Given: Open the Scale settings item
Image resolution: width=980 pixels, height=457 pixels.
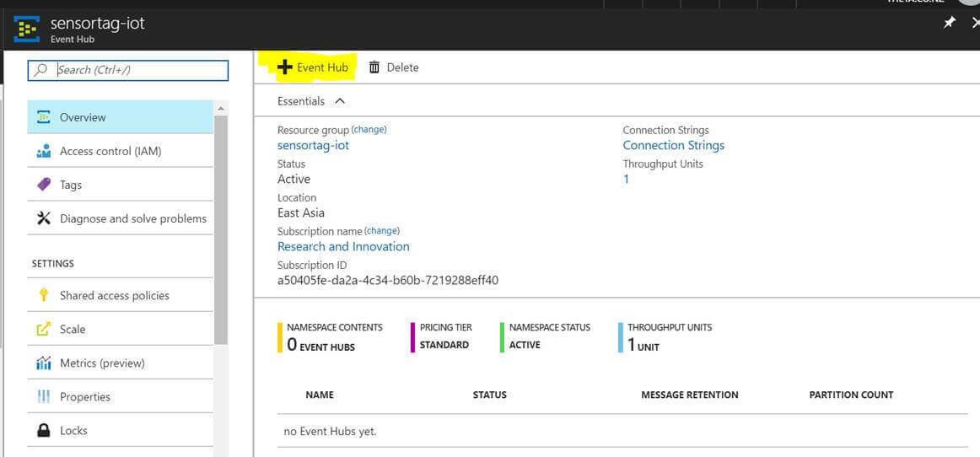Looking at the screenshot, I should 120,329.
